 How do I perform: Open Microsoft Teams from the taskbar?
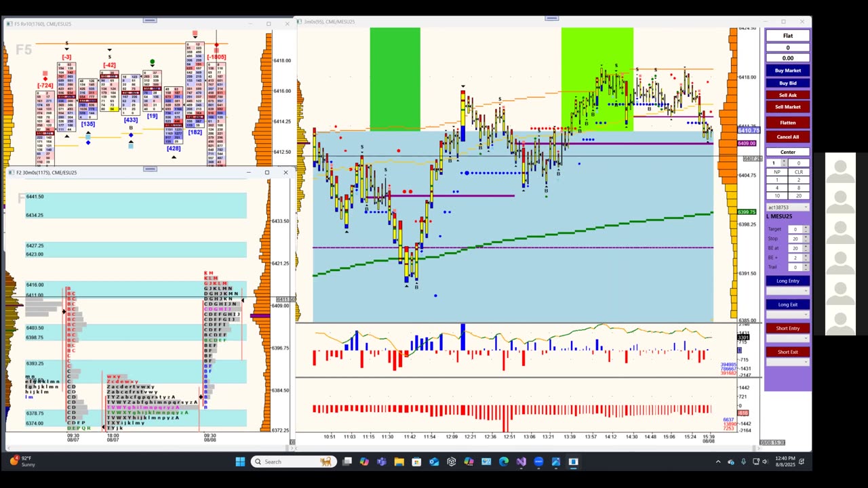pos(382,462)
